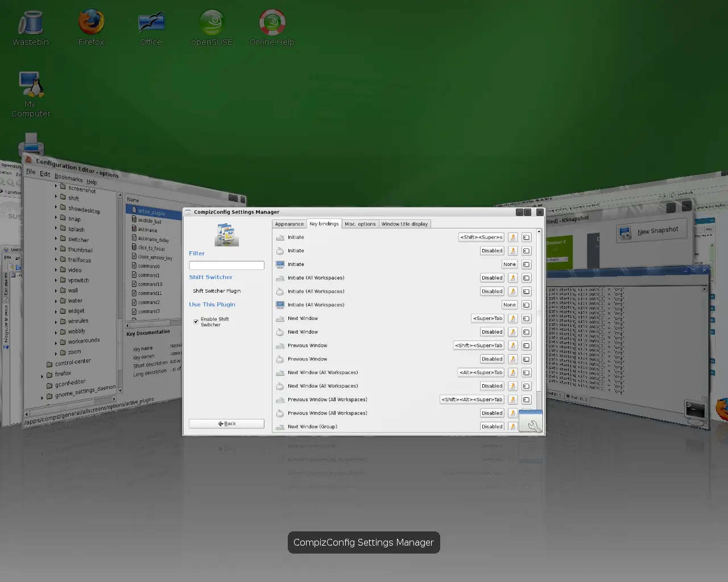Select active_plugins key in Configuration Editor
728x582 pixels.
(151, 211)
